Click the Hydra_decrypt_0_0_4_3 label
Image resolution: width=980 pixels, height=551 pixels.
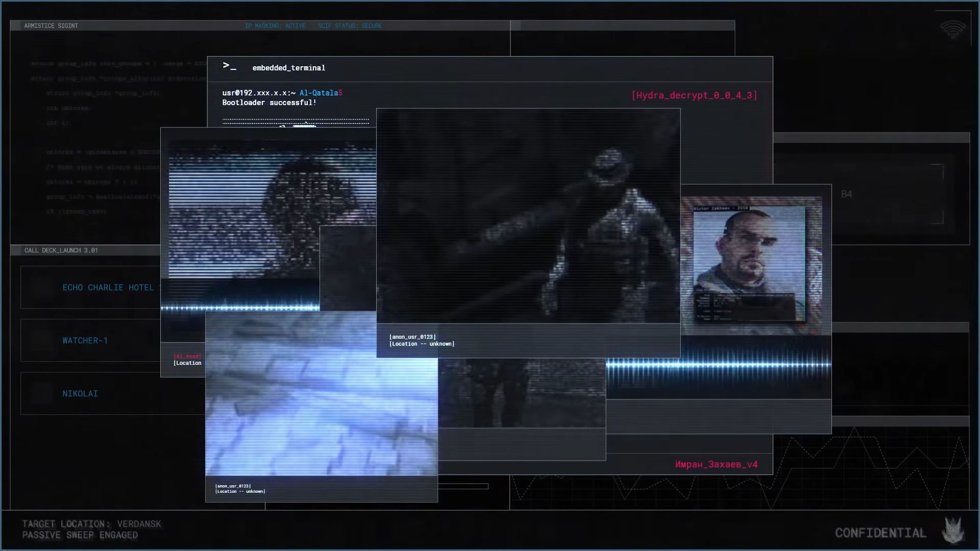coord(694,95)
